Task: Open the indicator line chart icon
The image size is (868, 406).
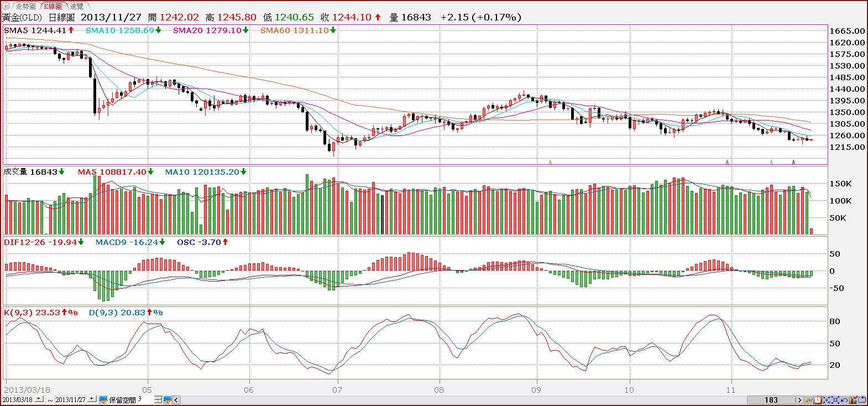Action: point(809,400)
